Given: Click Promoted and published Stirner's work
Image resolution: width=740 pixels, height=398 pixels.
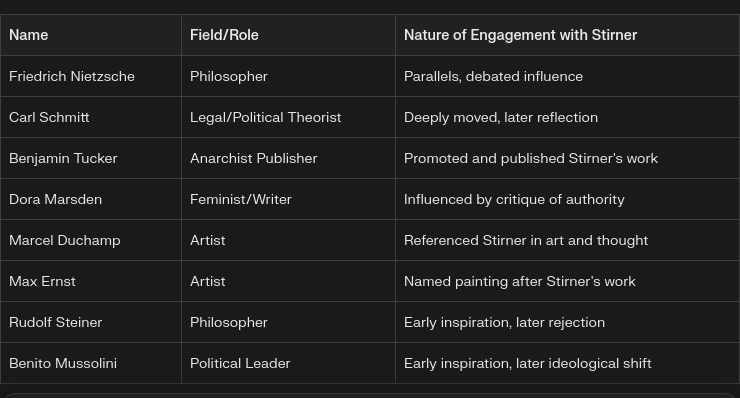Looking at the screenshot, I should click(530, 159).
